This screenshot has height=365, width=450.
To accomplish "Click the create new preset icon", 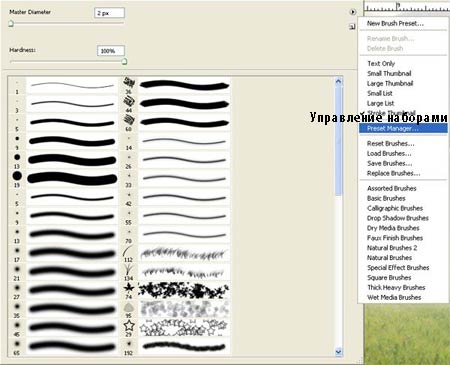I will [x=352, y=27].
